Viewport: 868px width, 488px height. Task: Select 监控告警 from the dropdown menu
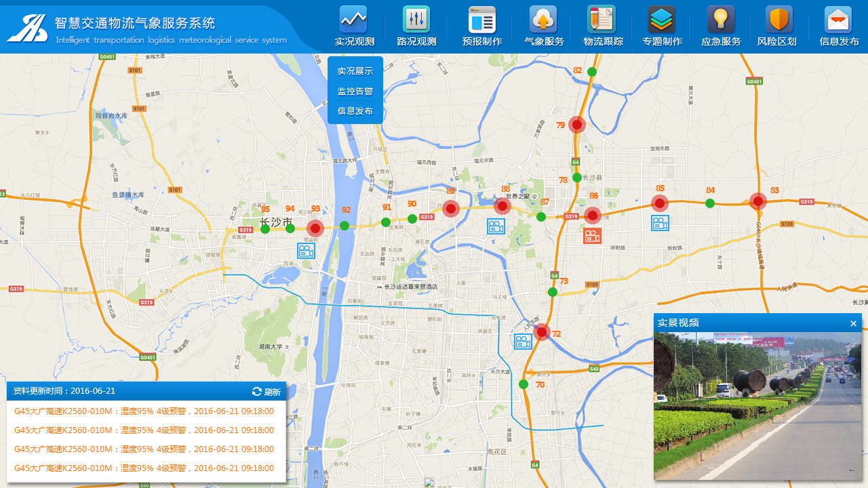(x=355, y=91)
